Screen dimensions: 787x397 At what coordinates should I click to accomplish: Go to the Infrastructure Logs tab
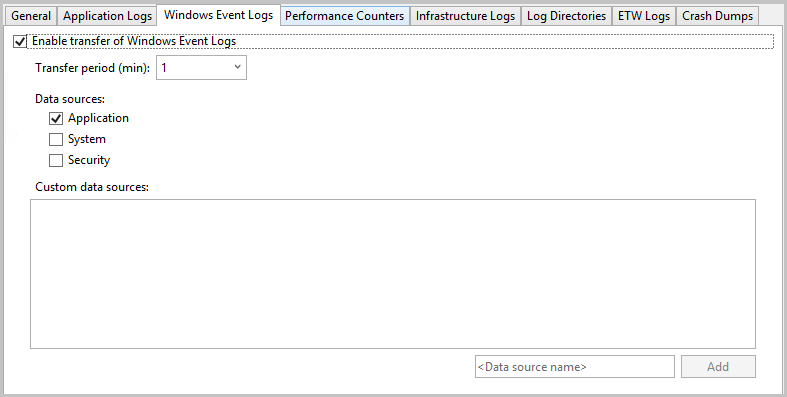(x=465, y=16)
